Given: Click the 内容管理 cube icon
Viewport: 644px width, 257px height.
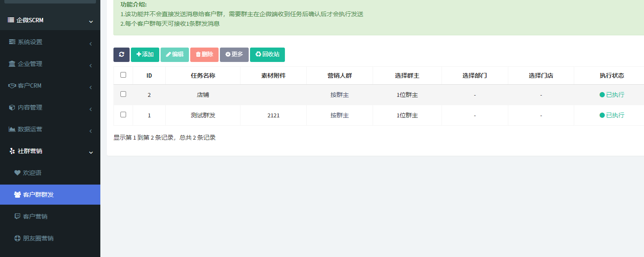Looking at the screenshot, I should point(12,107).
